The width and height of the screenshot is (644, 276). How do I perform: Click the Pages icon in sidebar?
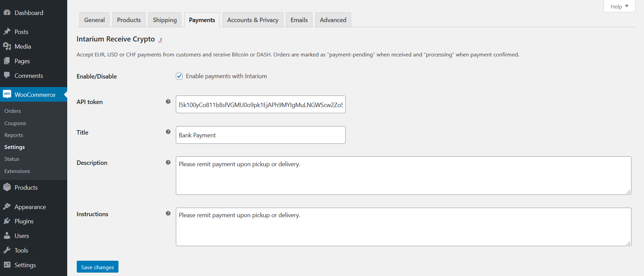pos(7,61)
